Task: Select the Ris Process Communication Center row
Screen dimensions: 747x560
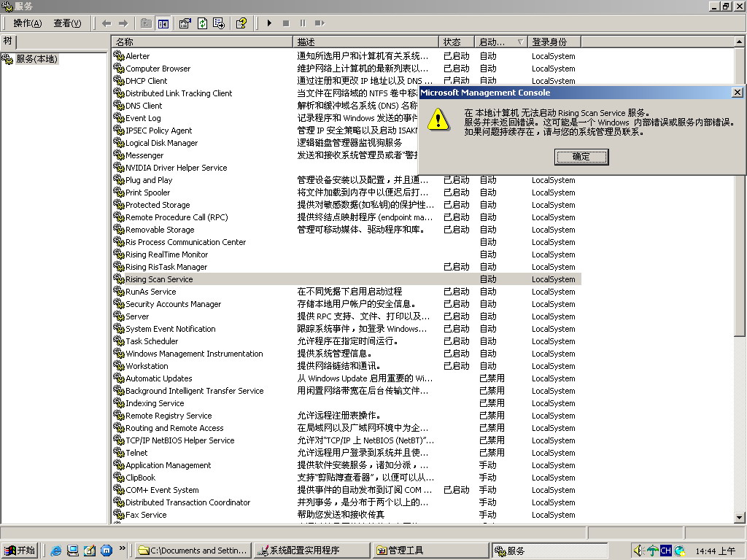Action: pos(347,242)
